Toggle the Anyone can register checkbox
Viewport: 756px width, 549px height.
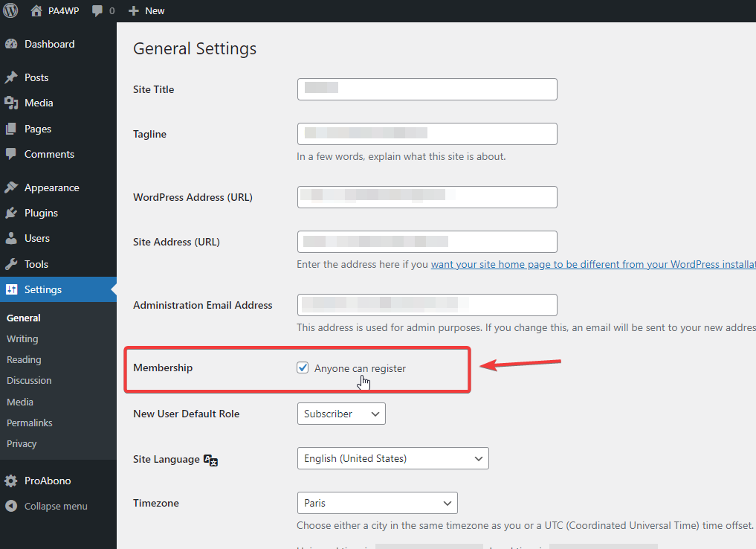click(x=303, y=367)
